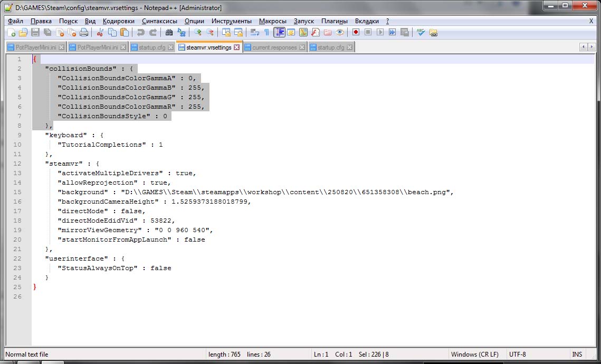Image resolution: width=601 pixels, height=364 pixels.
Task: Close the steamvr.vrsettings tab
Action: coord(237,47)
